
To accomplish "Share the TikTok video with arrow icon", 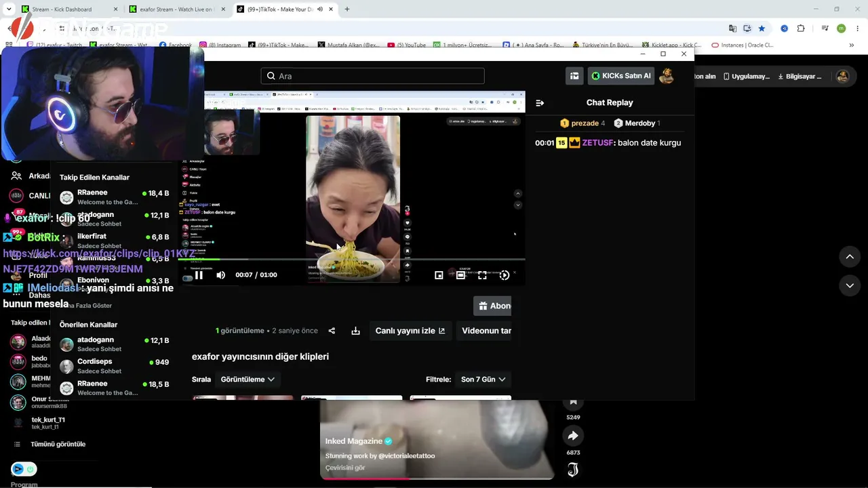I will click(573, 436).
